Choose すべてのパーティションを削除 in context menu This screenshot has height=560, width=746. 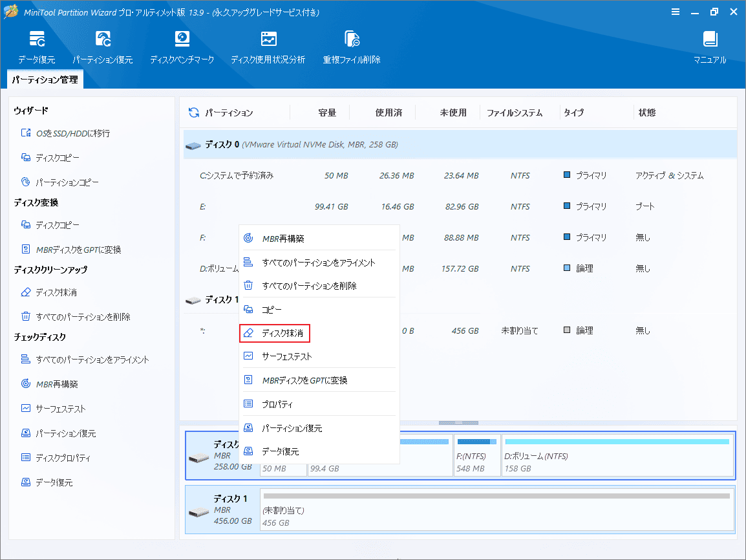click(x=319, y=285)
